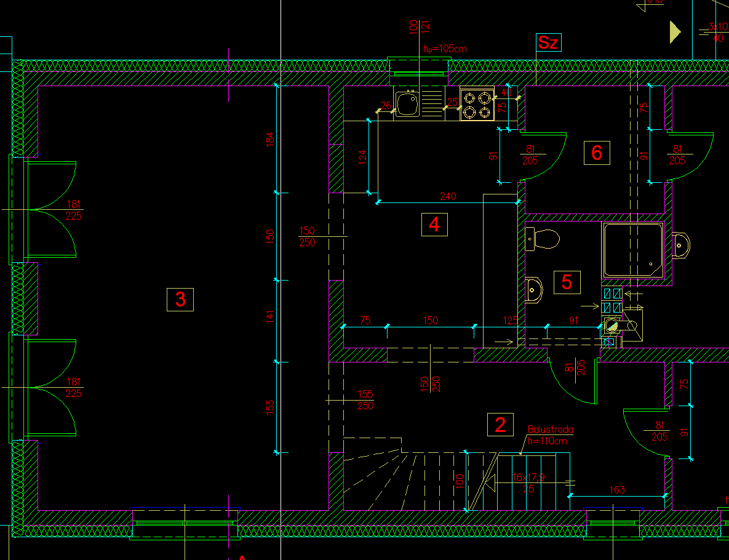Click the 240 dimension text in the kitchen
This screenshot has width=729, height=560.
[x=448, y=197]
